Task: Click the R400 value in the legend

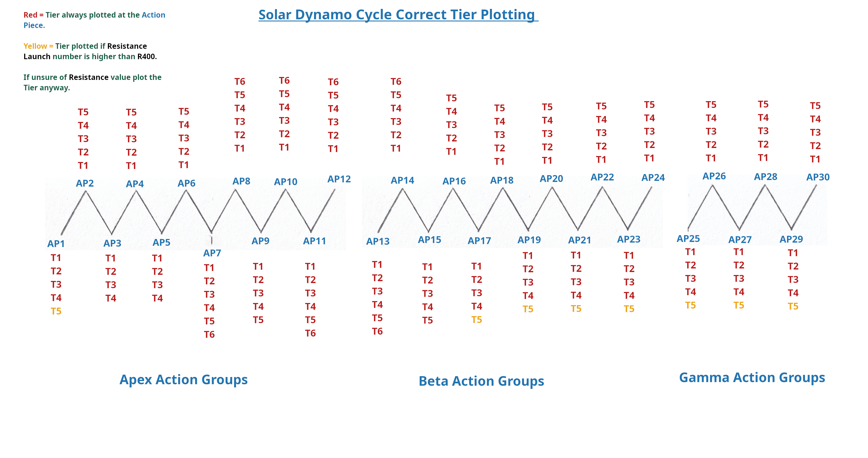Action: (147, 56)
